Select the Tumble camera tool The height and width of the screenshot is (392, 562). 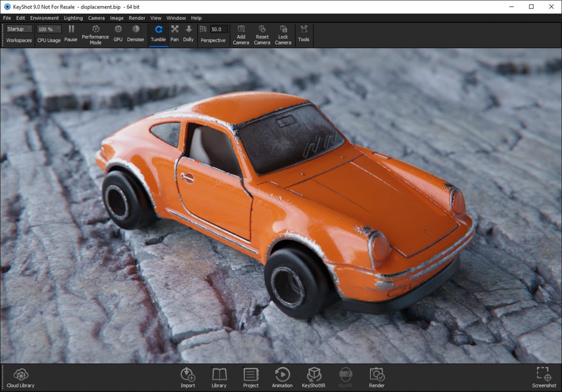point(158,34)
